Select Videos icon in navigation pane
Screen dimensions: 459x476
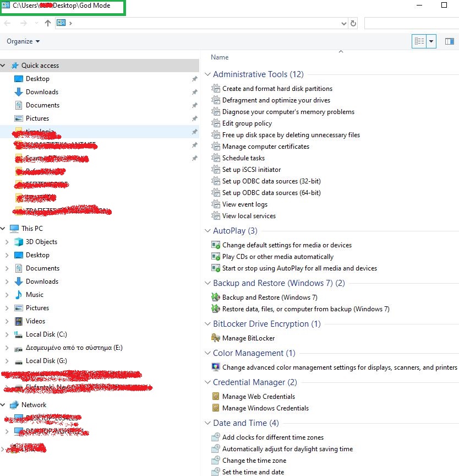[x=19, y=321]
